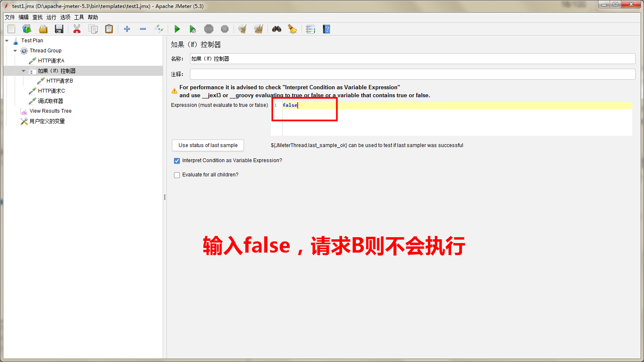Start the test with the green play icon
Image resolution: width=644 pixels, height=362 pixels.
tap(177, 29)
